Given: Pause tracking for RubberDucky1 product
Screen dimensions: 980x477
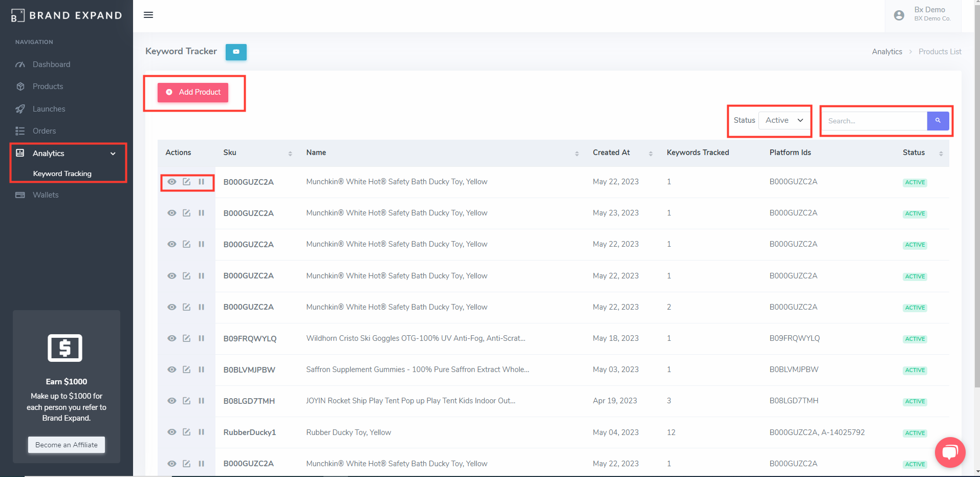Looking at the screenshot, I should click(x=202, y=432).
